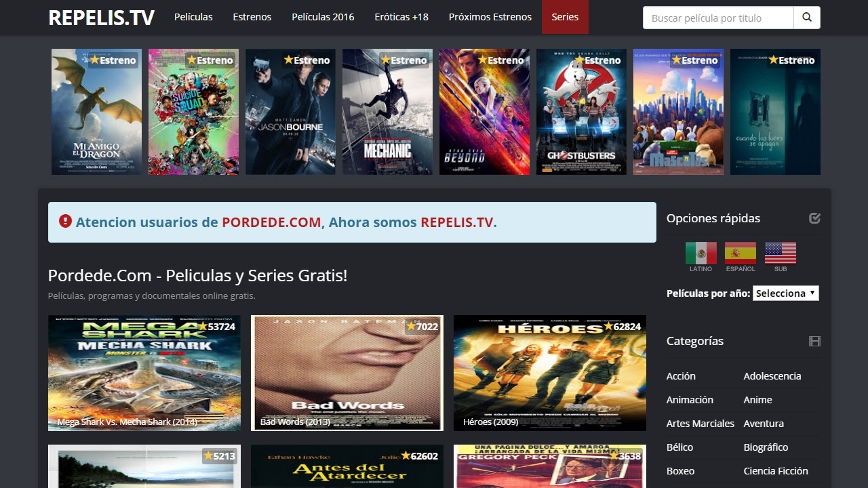Open the REPELIS.TV logo on the navbar

pos(100,18)
